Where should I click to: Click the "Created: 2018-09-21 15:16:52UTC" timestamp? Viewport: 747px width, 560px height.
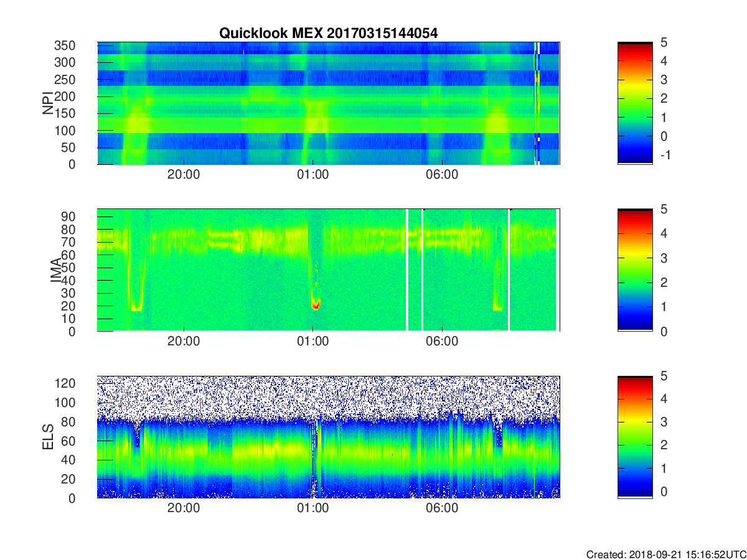(665, 554)
